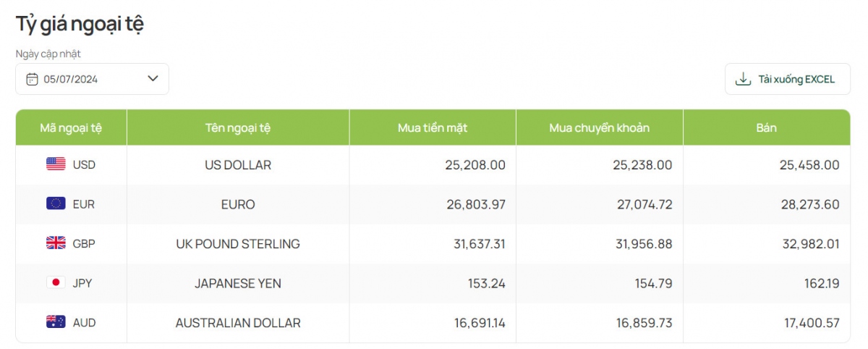This screenshot has width=868, height=349.
Task: Select the US DOLLAR currency name
Action: pos(238,165)
